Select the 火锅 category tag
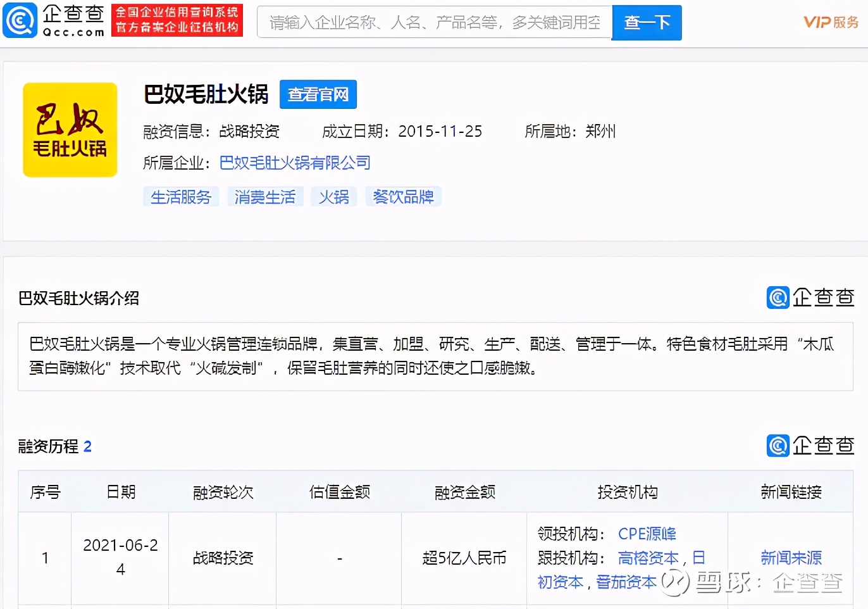 [333, 196]
